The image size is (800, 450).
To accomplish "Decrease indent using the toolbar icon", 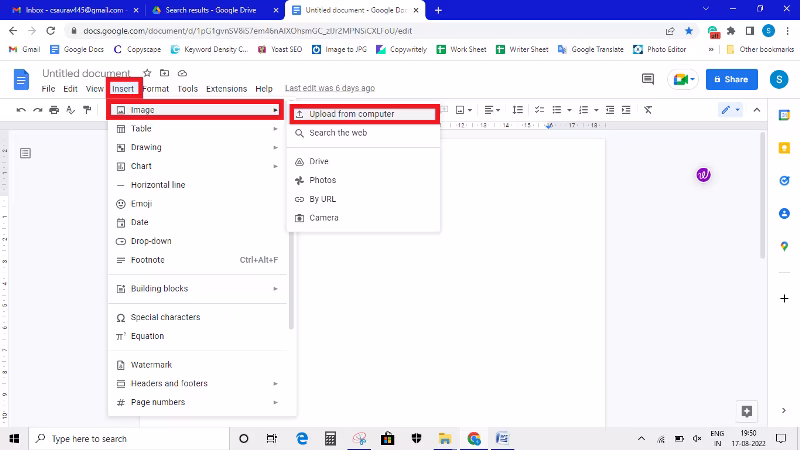I will (x=610, y=110).
